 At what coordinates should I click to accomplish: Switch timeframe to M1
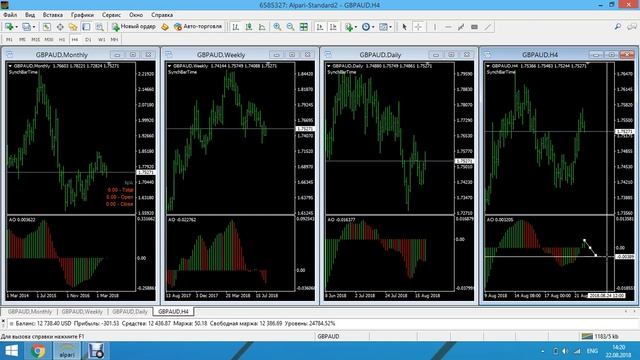[x=9, y=40]
